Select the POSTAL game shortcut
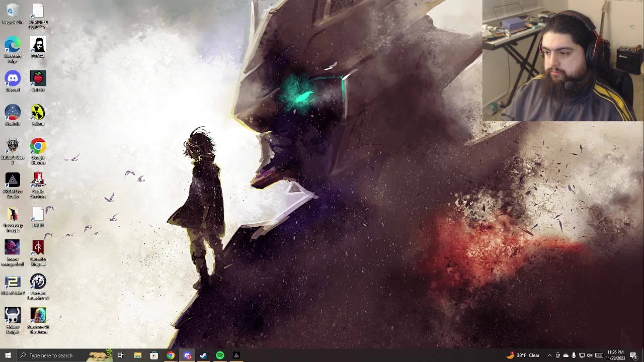The height and width of the screenshot is (362, 644). 38,47
